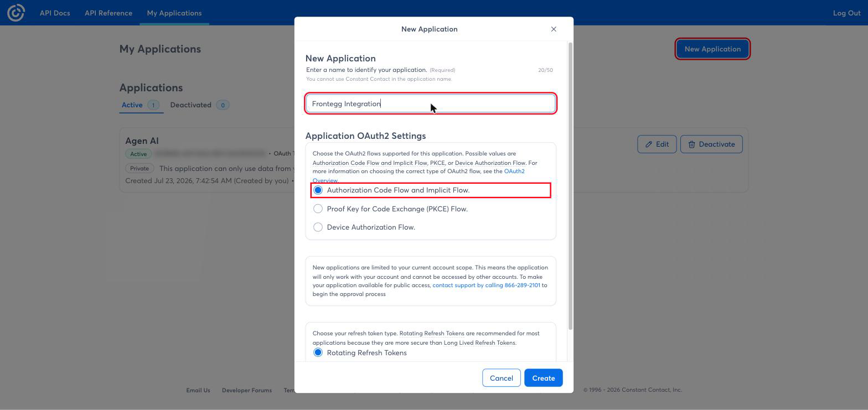Select Device Authorization Flow option
Screen dimensions: 868x410
point(318,227)
